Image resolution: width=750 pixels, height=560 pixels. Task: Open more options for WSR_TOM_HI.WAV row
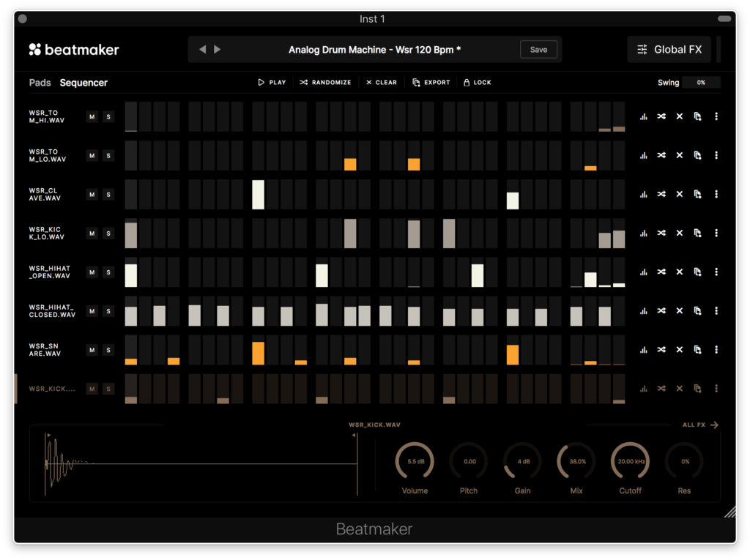click(716, 116)
